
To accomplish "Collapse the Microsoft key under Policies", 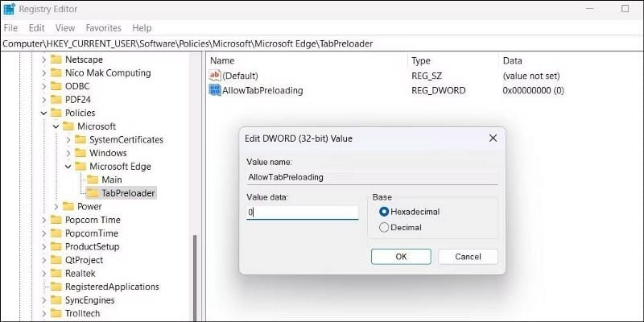I will [x=56, y=126].
